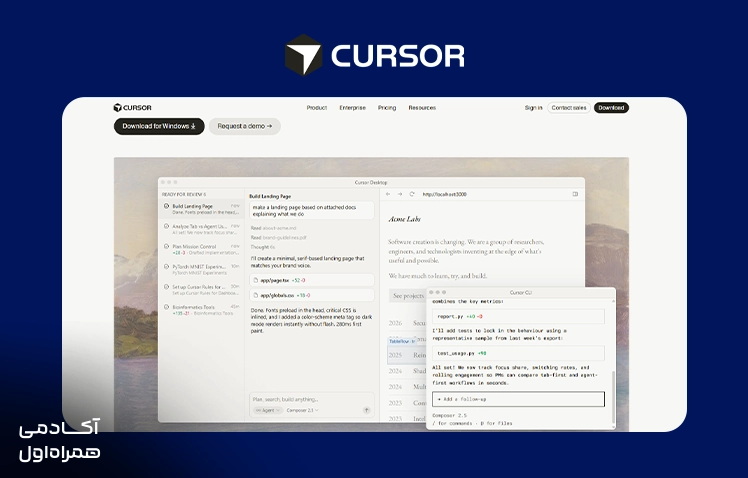Click the Cursor logo in the site header
748x478 pixels.
point(133,108)
